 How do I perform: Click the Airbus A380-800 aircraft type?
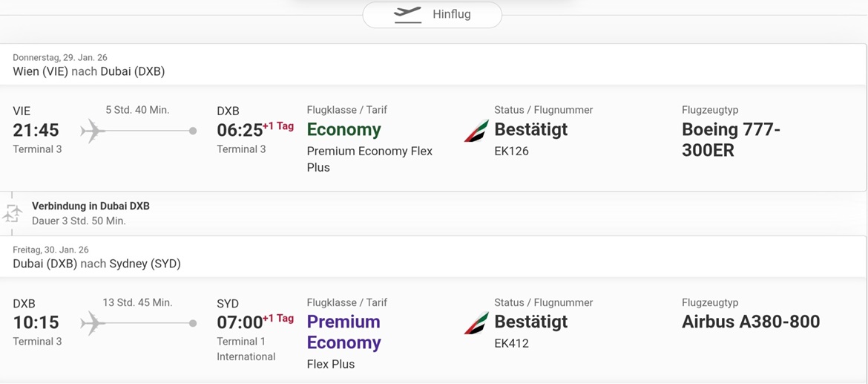point(750,322)
